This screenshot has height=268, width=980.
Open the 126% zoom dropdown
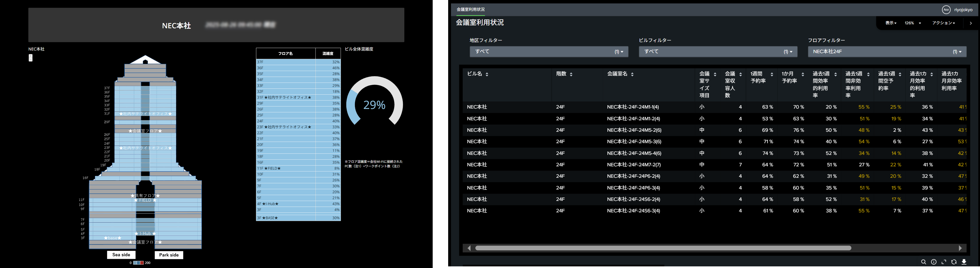(x=913, y=23)
